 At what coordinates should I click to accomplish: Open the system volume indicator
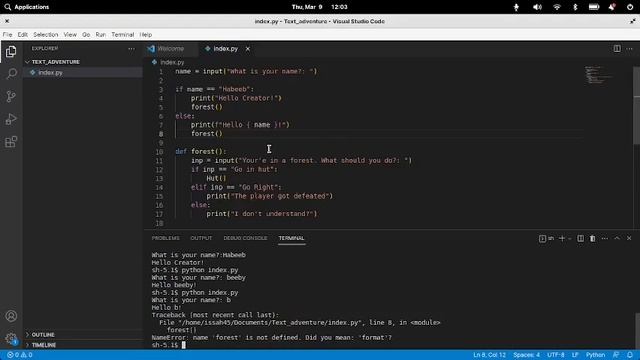click(537, 7)
